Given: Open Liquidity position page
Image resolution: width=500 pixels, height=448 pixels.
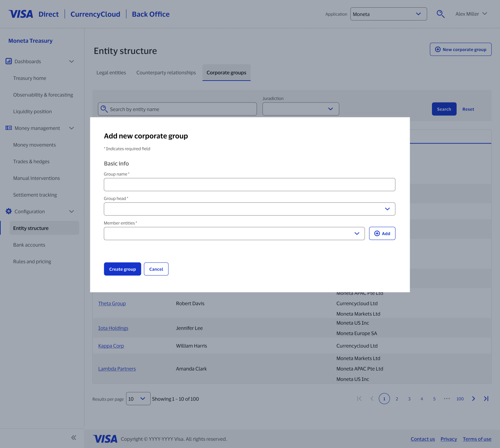Looking at the screenshot, I should coord(32,111).
